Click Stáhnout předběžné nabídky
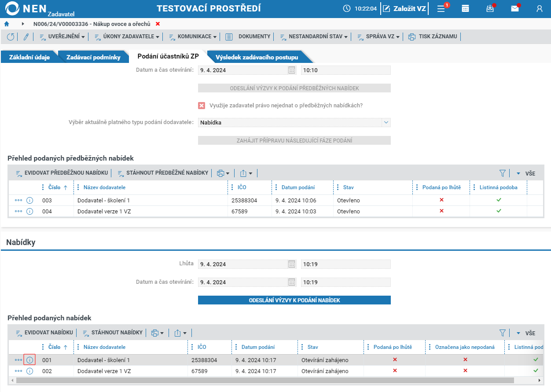The image size is (551, 392). point(163,173)
